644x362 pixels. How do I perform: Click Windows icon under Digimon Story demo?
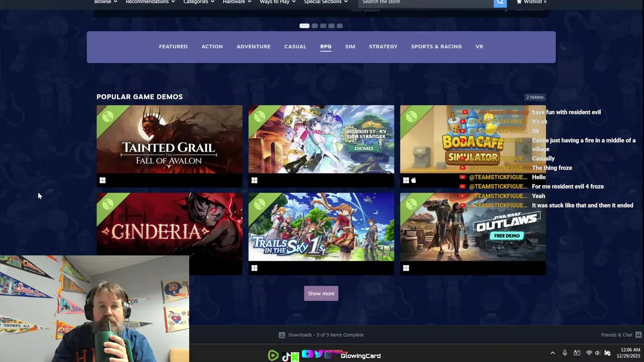[255, 180]
